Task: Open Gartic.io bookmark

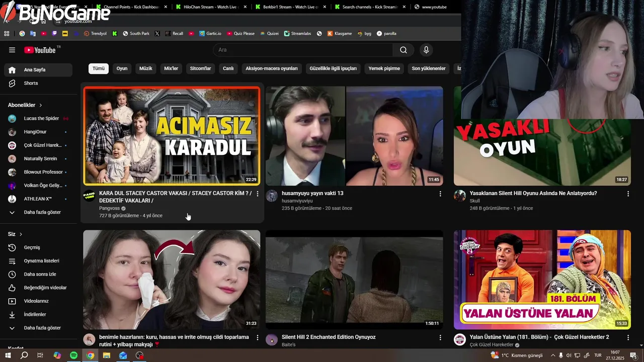Action: coord(210,34)
